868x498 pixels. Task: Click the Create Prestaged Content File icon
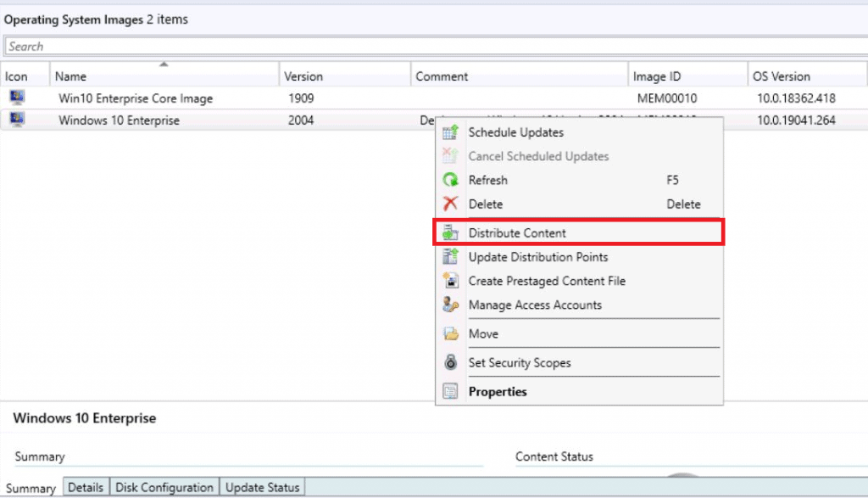(x=450, y=280)
